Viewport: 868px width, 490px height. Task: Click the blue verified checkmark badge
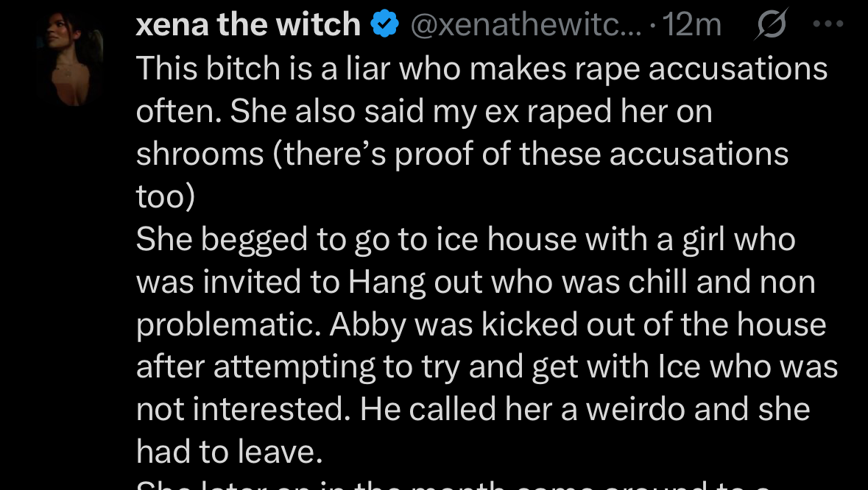(384, 25)
